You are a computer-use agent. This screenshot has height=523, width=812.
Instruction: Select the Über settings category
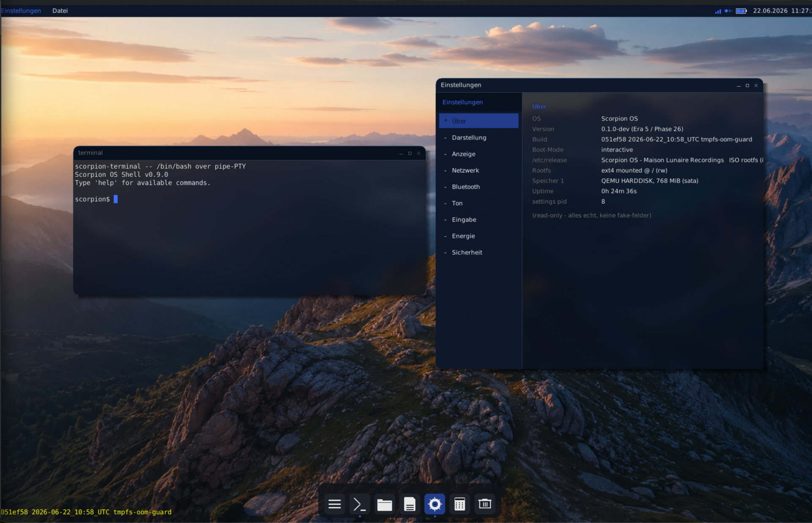(478, 121)
